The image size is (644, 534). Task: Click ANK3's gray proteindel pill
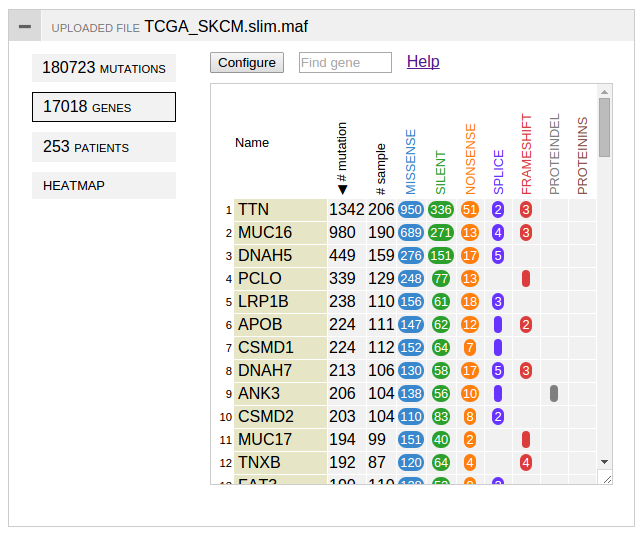(554, 394)
